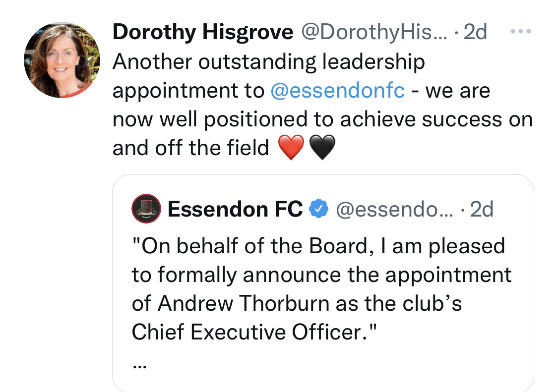This screenshot has width=558, height=392.
Task: Click the 'Another outstanding leadership' tweet text
Action: (x=269, y=62)
